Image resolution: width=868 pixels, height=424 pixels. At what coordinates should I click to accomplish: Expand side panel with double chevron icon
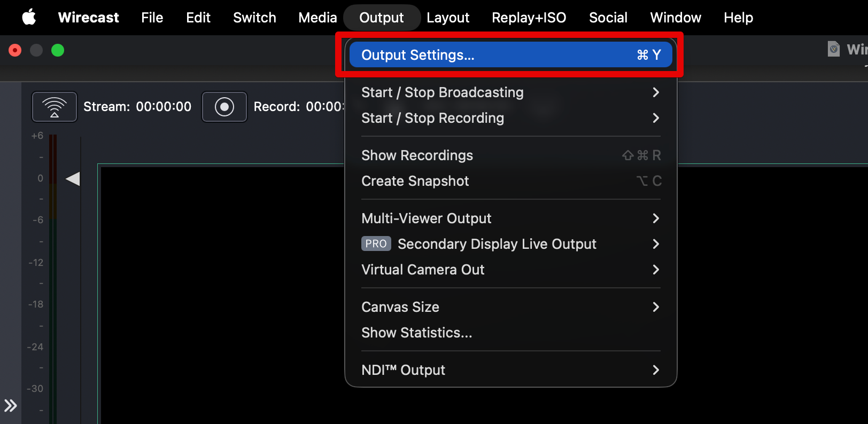pos(11,406)
